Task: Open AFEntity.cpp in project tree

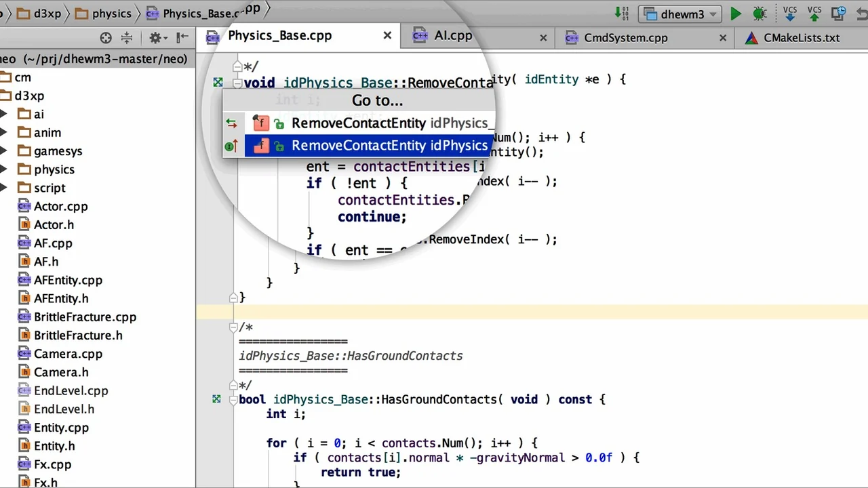Action: coord(68,280)
